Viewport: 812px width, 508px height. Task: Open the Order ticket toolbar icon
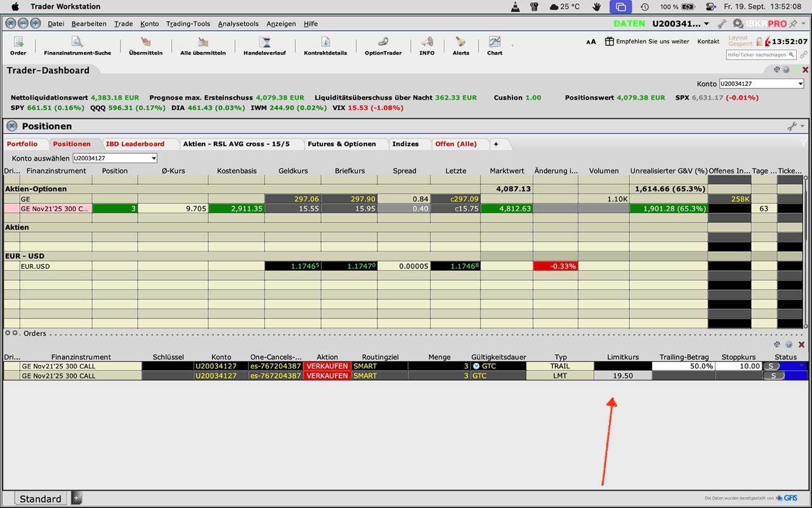[18, 44]
